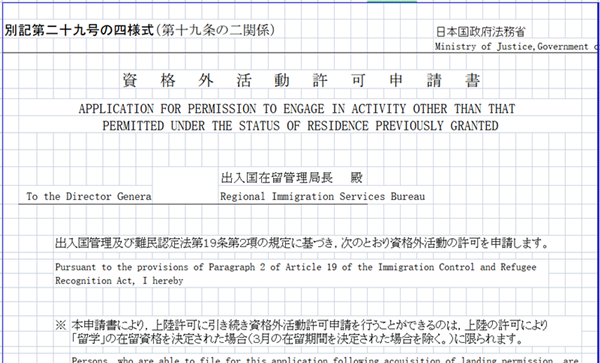Viewport: 600px width, 363px height.
Task: Click the line Persons who are able to file
Action: [x=324, y=360]
